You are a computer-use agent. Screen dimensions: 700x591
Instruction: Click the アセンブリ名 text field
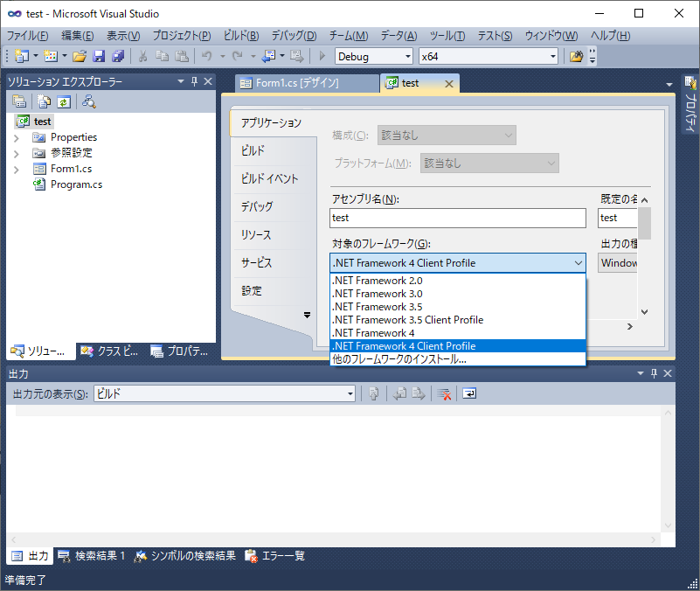(x=458, y=218)
